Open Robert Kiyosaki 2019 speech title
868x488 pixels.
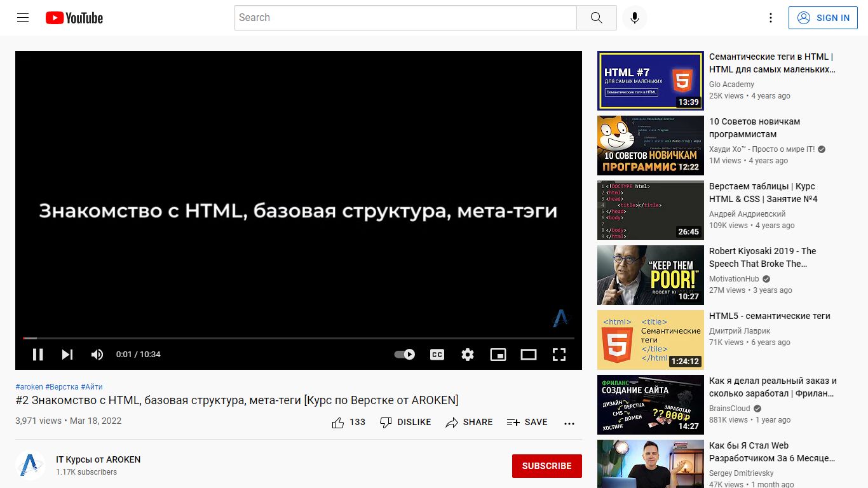763,257
